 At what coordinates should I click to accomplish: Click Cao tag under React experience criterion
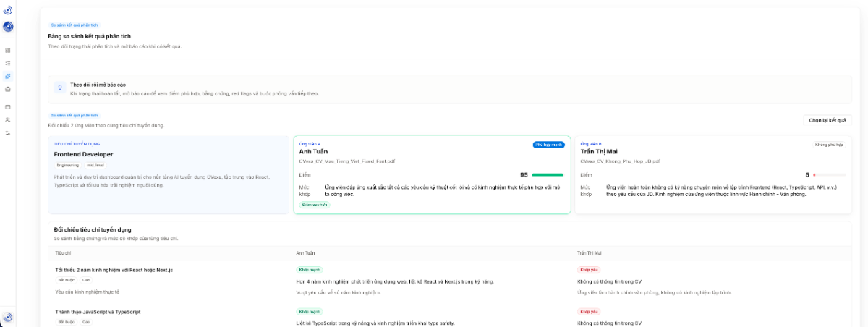click(86, 279)
